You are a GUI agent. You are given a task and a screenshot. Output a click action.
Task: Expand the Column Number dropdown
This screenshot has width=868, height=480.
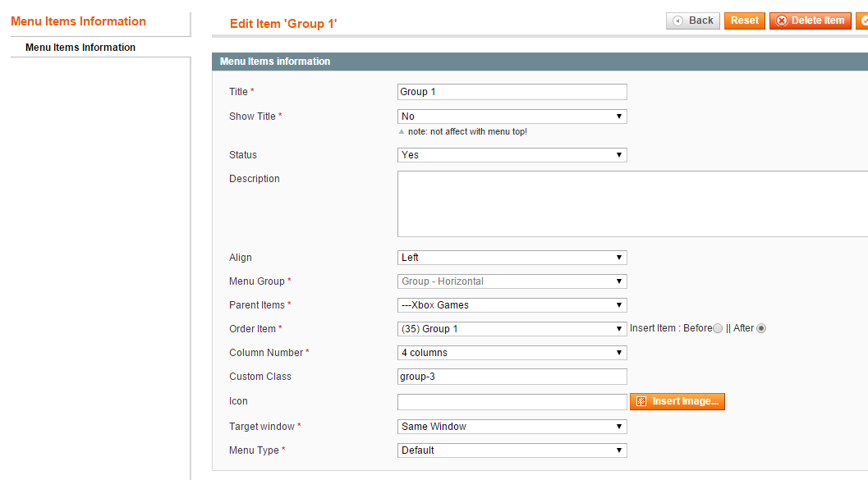(x=512, y=353)
